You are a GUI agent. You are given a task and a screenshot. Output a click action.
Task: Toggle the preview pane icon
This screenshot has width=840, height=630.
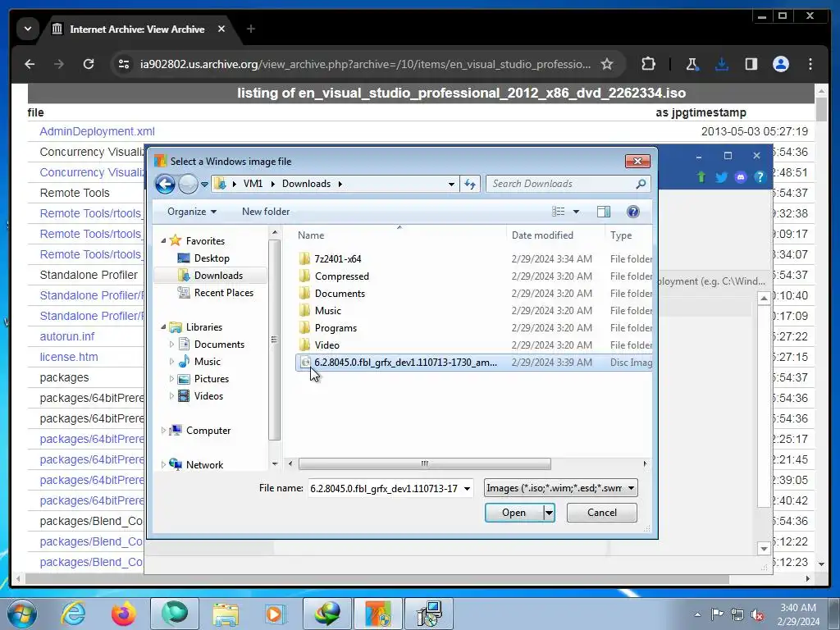(604, 212)
